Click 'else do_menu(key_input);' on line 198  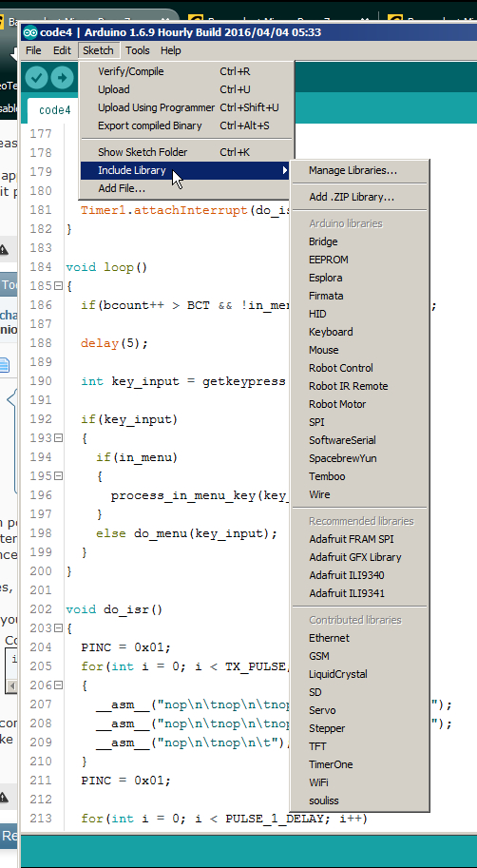[x=186, y=533]
